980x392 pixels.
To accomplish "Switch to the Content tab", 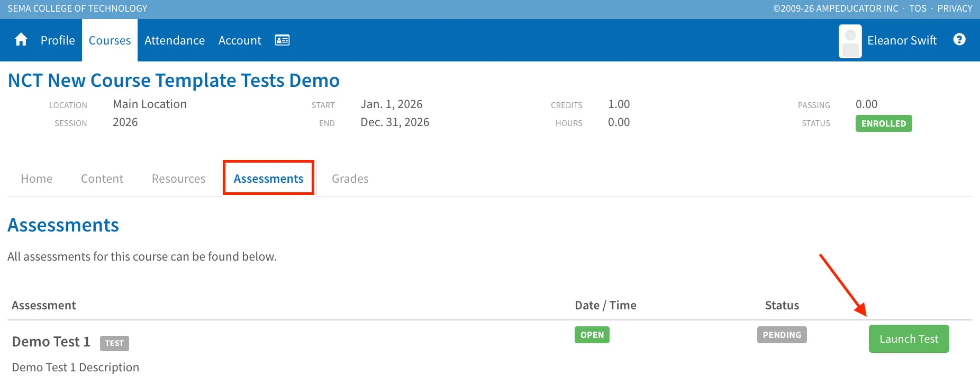I will [x=102, y=179].
